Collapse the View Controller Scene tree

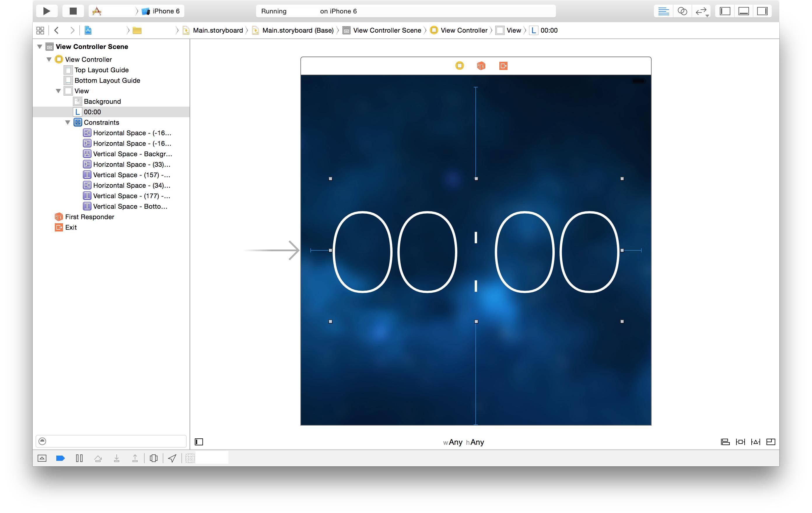pyautogui.click(x=40, y=47)
